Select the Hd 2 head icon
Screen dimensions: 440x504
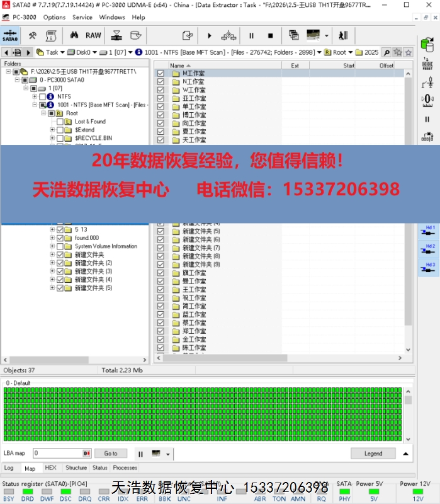(429, 249)
